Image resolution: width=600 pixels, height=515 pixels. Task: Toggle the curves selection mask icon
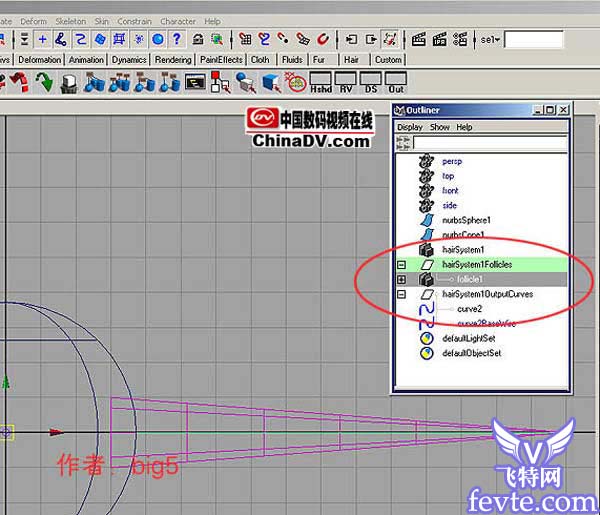pos(80,39)
